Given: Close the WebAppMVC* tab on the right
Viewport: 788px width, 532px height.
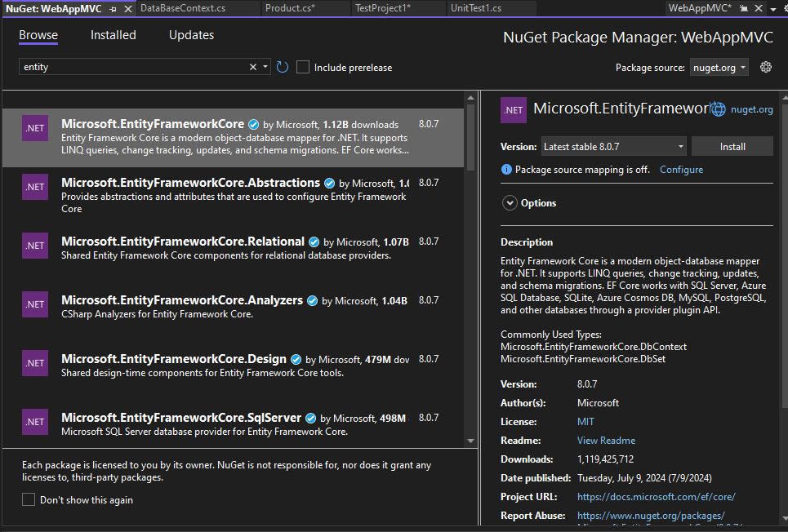Looking at the screenshot, I should (759, 8).
